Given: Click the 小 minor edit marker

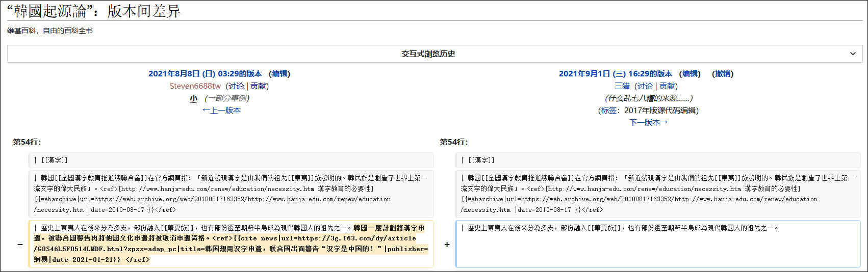Looking at the screenshot, I should 194,98.
